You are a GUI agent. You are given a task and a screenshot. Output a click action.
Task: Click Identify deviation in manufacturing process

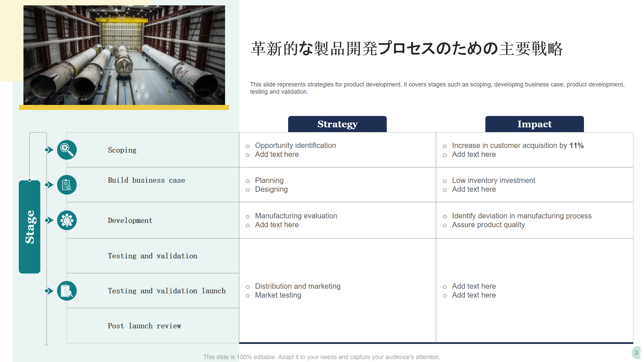click(x=522, y=216)
